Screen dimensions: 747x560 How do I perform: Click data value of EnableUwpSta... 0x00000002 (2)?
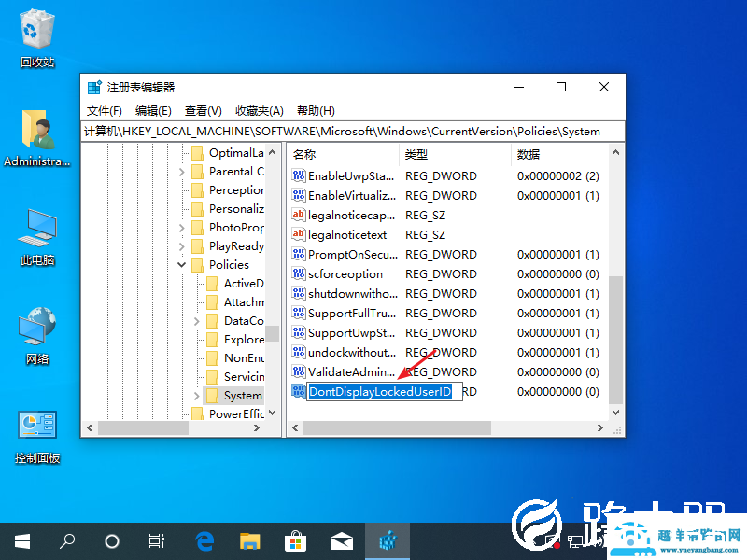[557, 175]
